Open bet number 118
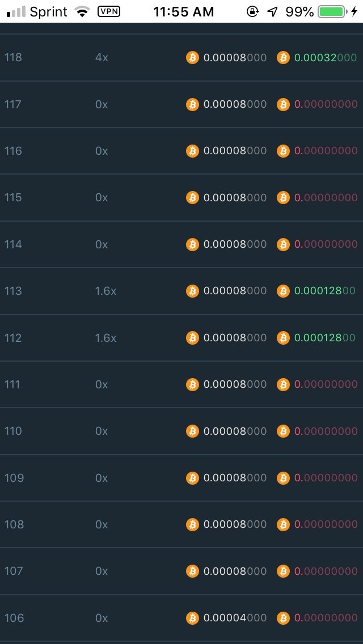The width and height of the screenshot is (363, 644). pyautogui.click(x=13, y=57)
